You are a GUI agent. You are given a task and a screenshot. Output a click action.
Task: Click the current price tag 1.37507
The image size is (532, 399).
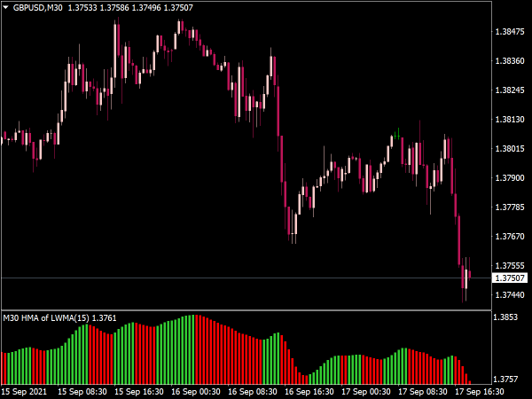510,278
